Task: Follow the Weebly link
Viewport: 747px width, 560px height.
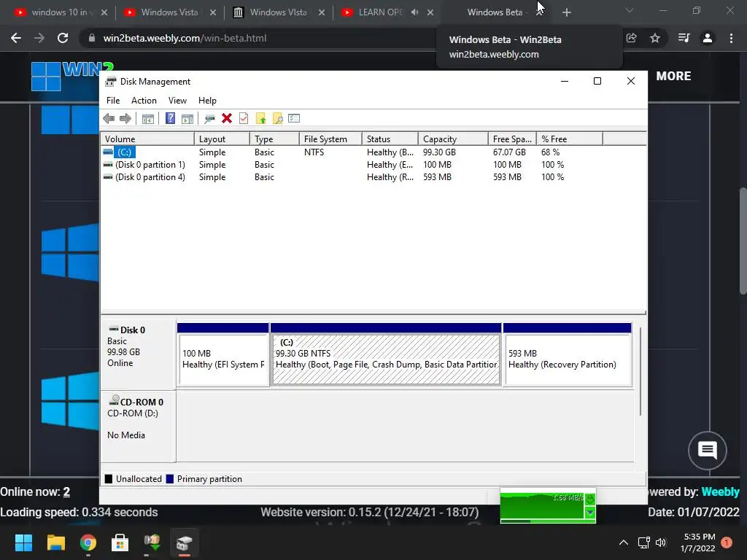Action: (720, 492)
